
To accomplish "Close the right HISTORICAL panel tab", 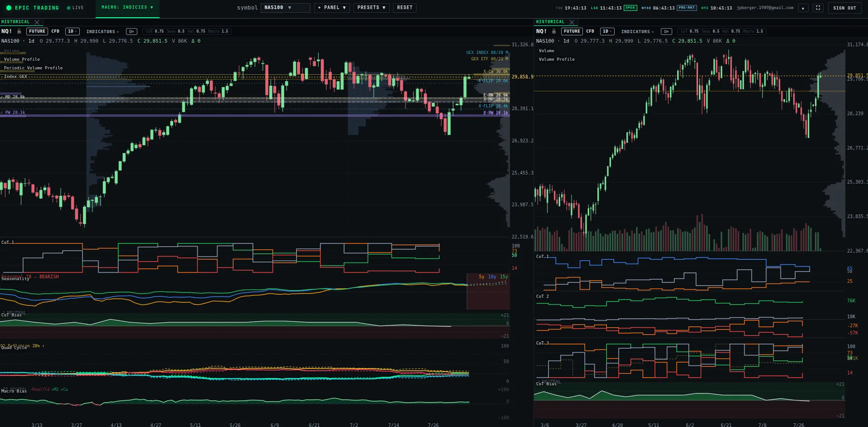I will (572, 22).
